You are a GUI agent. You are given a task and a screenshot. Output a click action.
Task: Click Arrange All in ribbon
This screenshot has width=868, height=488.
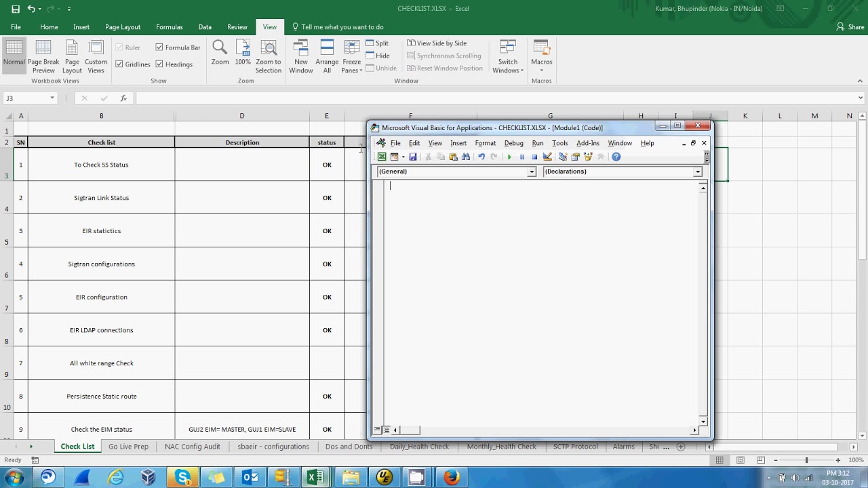coord(327,56)
